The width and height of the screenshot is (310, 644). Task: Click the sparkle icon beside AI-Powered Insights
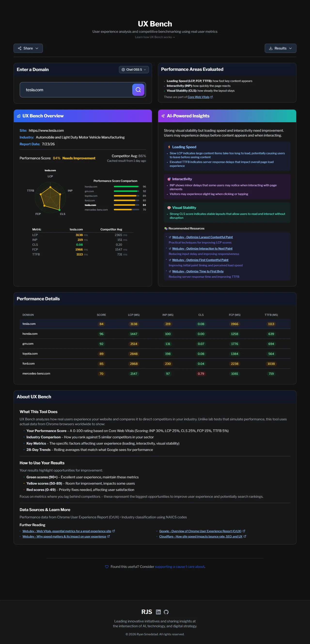163,116
